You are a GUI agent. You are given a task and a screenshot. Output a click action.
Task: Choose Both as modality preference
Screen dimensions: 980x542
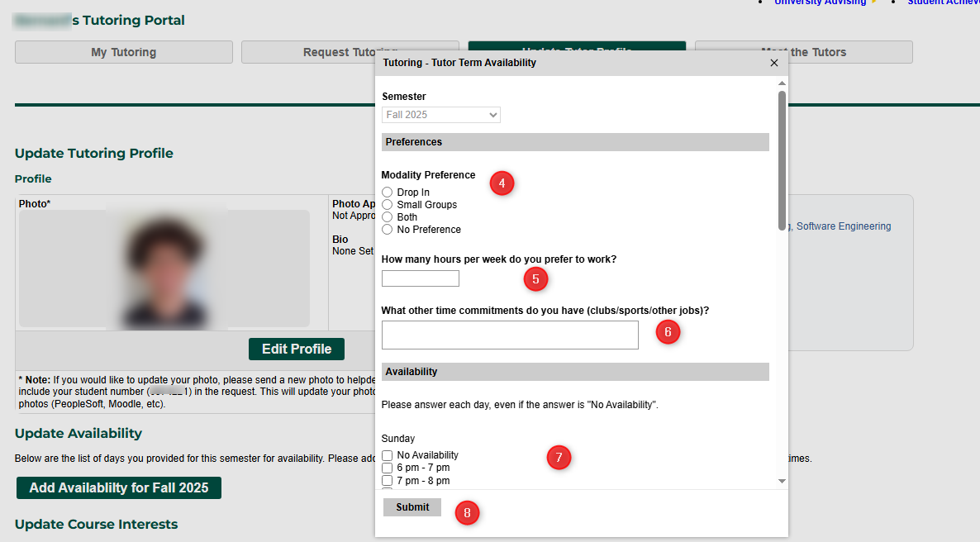click(388, 217)
